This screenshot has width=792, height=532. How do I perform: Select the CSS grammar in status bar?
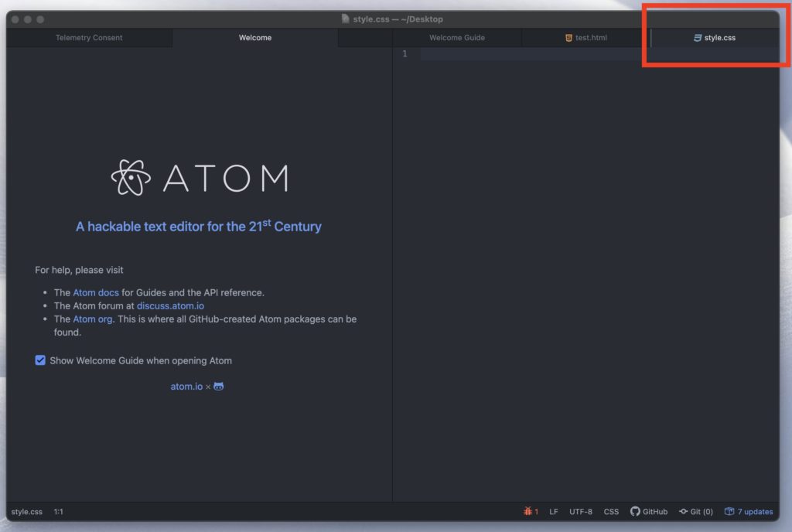611,512
